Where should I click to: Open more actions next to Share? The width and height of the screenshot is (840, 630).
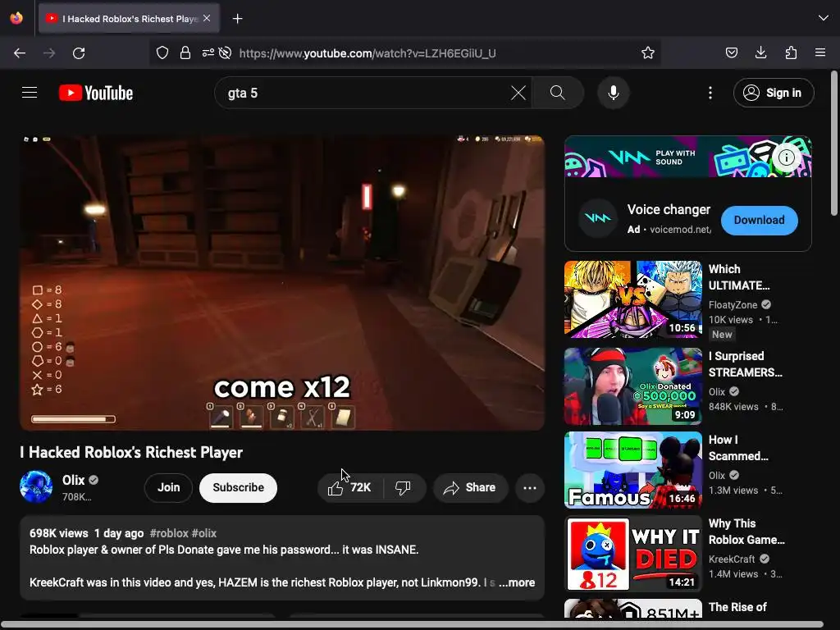530,487
